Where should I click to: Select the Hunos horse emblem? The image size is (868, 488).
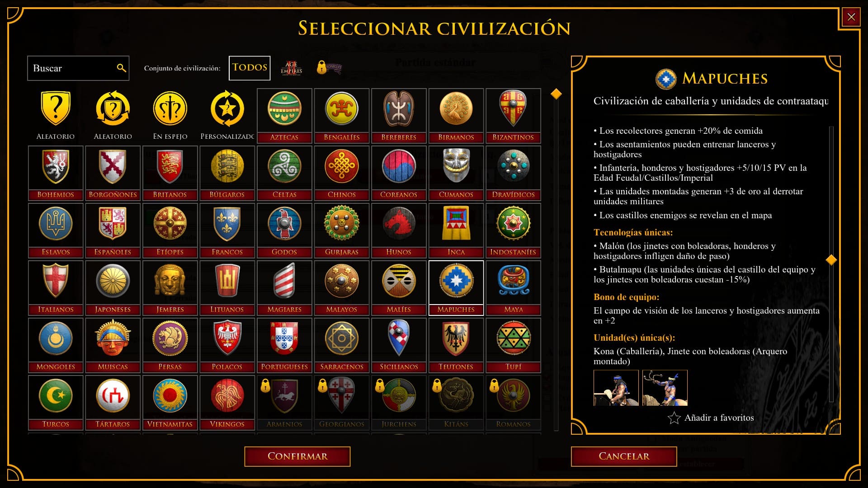coord(399,230)
